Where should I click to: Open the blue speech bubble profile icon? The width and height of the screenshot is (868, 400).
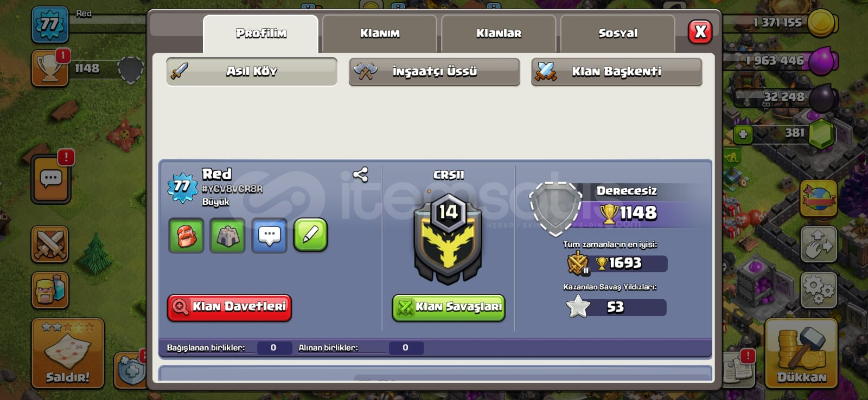tap(270, 236)
